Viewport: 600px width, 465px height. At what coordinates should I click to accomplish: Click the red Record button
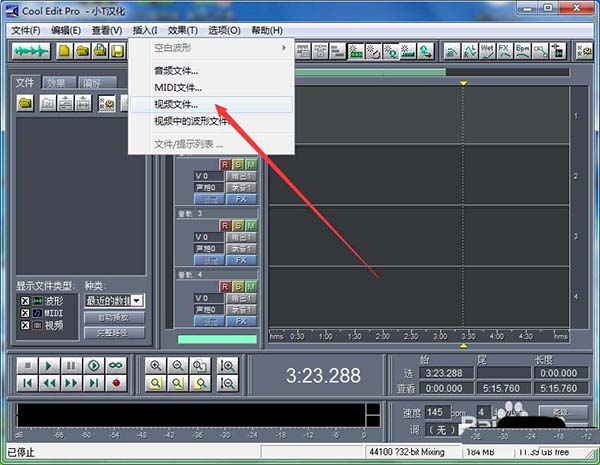tap(116, 383)
